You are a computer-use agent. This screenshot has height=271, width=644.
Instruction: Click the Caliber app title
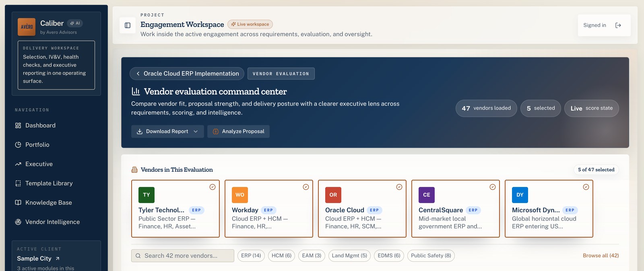tap(52, 23)
